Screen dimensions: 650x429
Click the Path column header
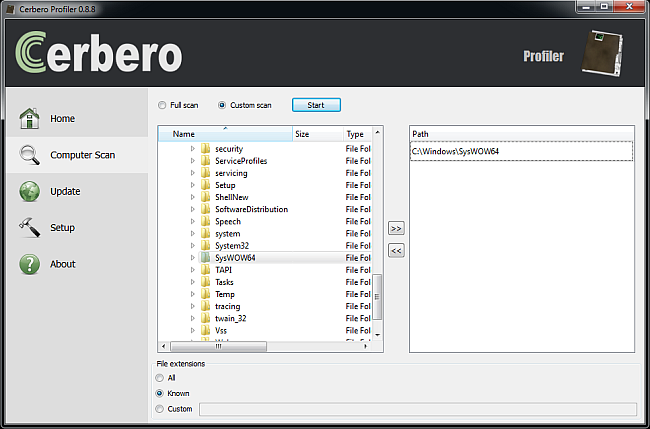521,134
